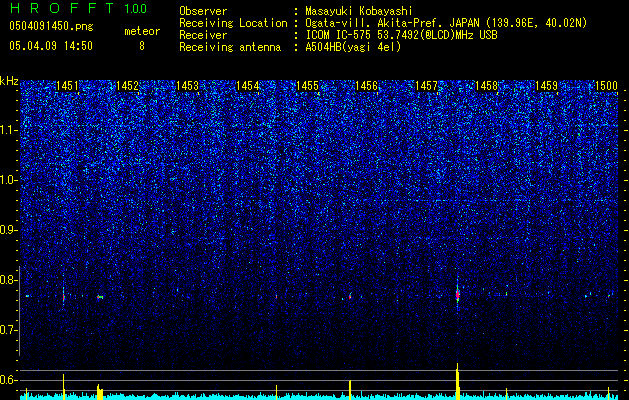The width and height of the screenshot is (629, 400).
Task: Click the kHz axis unit label
Action: point(9,81)
